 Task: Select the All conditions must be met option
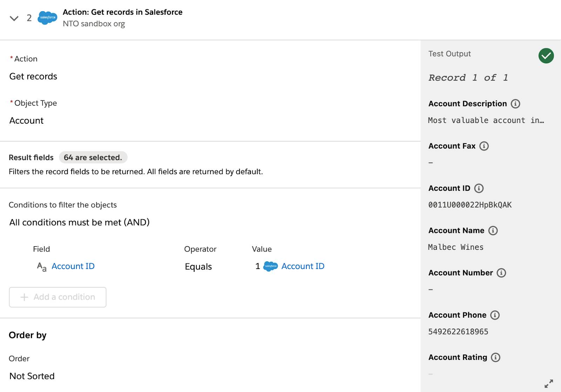pos(80,222)
